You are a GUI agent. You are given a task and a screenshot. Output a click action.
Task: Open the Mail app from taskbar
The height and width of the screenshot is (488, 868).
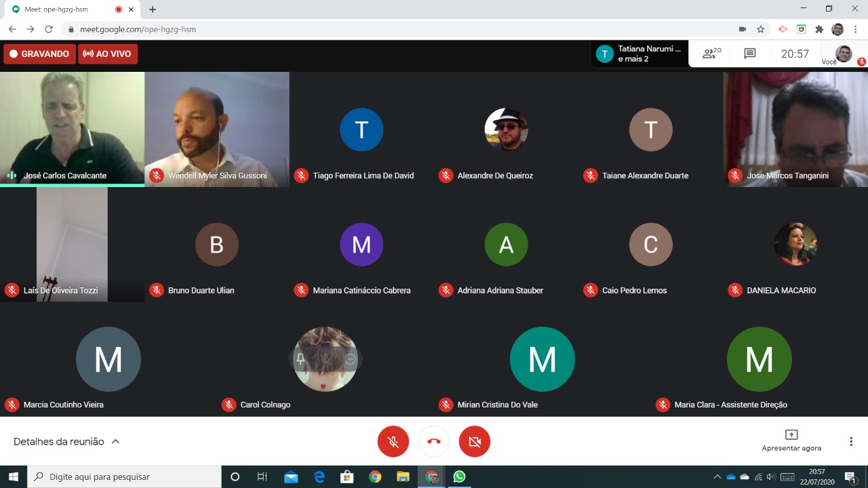[x=291, y=476]
